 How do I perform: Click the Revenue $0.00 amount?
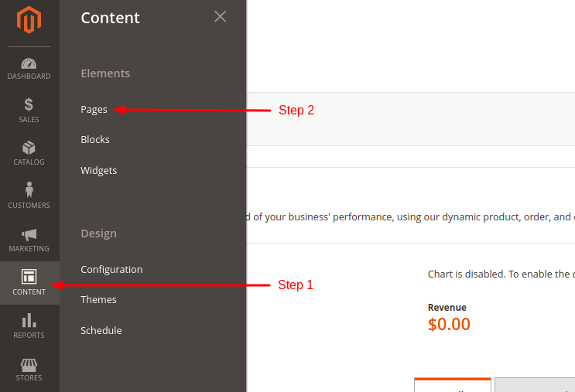point(449,324)
